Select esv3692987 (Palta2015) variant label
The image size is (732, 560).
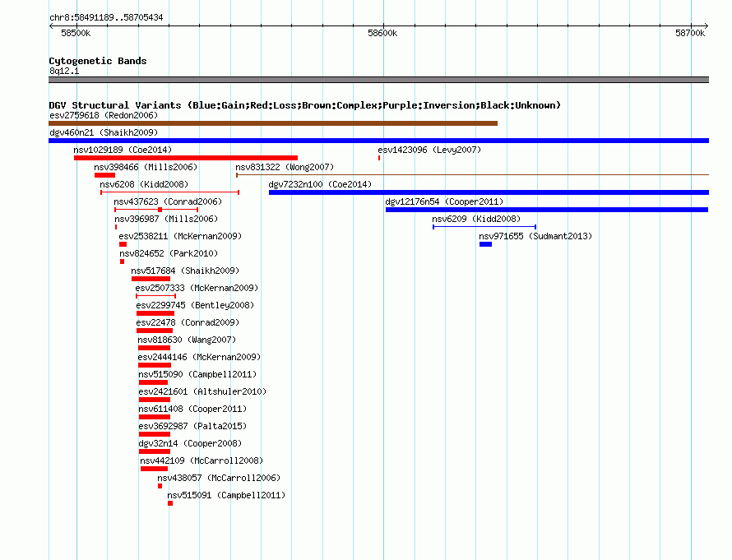click(192, 426)
